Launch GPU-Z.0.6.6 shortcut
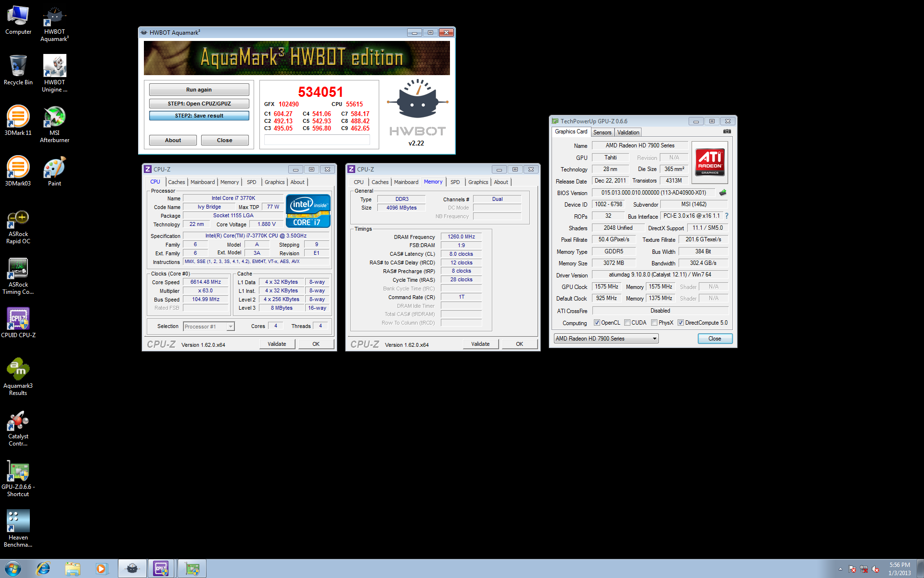This screenshot has height=578, width=924. (18, 479)
